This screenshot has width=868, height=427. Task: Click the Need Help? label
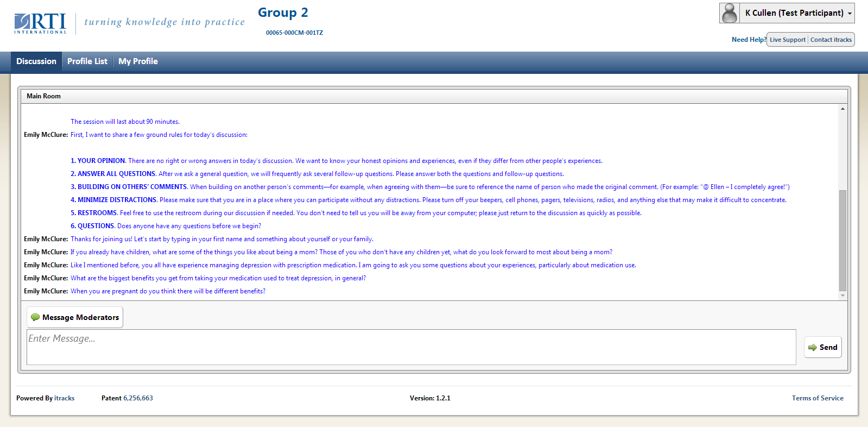pos(749,40)
